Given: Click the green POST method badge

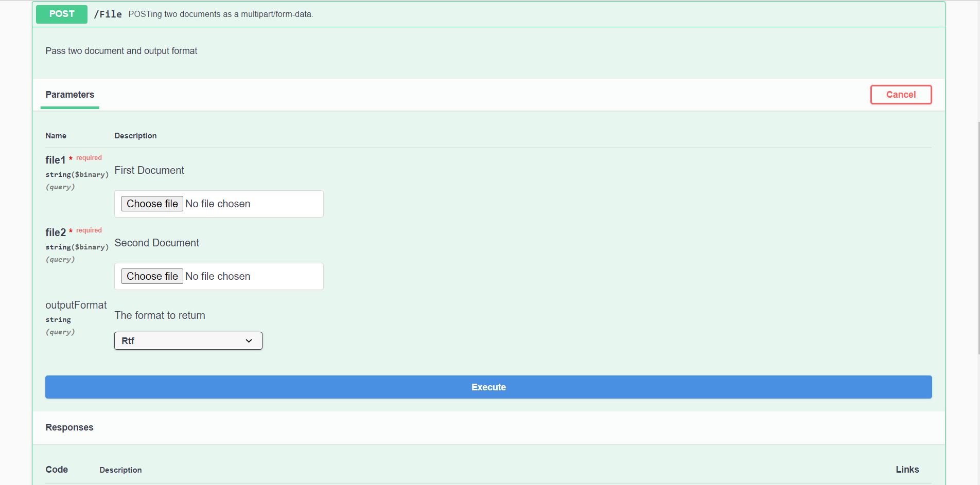Looking at the screenshot, I should pos(61,14).
